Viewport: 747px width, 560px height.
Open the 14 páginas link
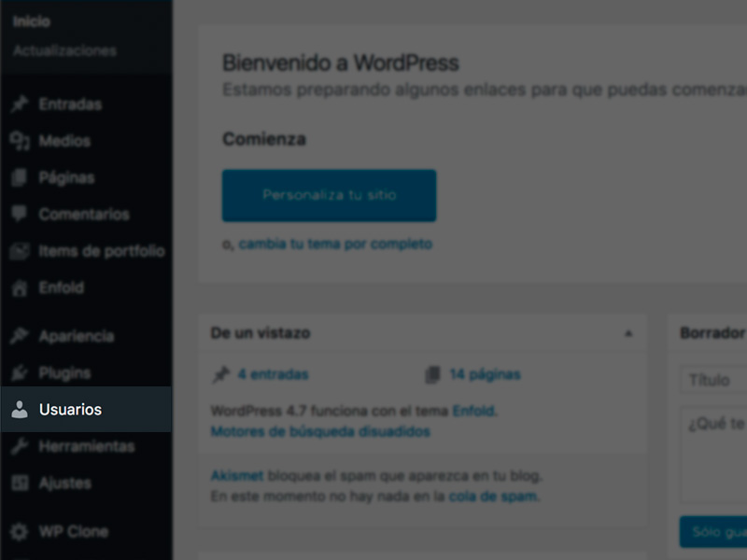(485, 375)
